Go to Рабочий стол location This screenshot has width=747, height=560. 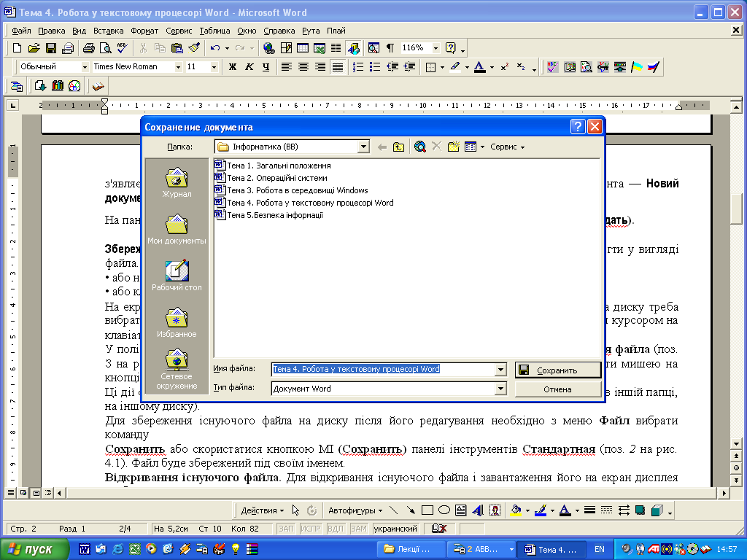coord(177,275)
